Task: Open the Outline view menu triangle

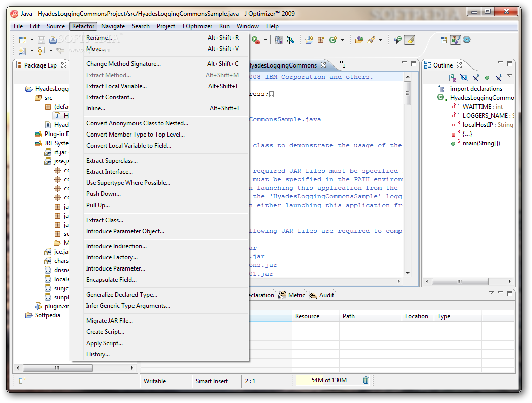Action: point(510,76)
